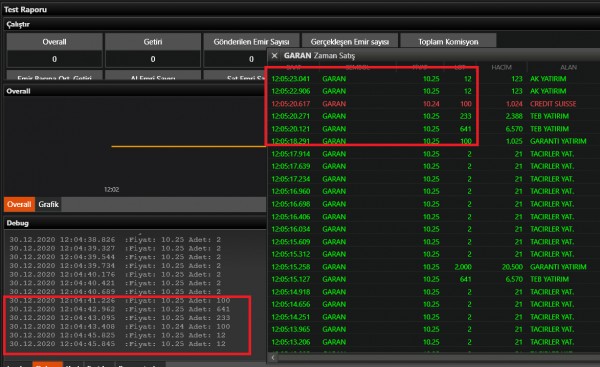Select the trade row at 12:05:18.291

(434, 141)
